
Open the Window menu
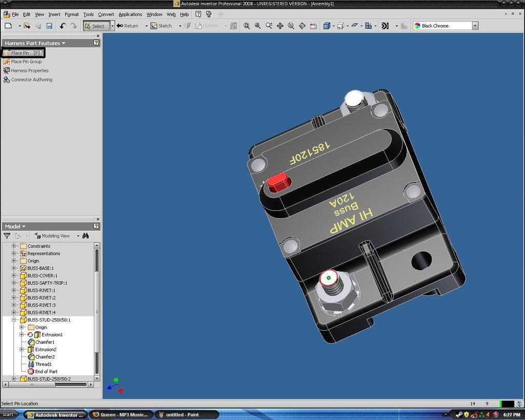pos(154,14)
